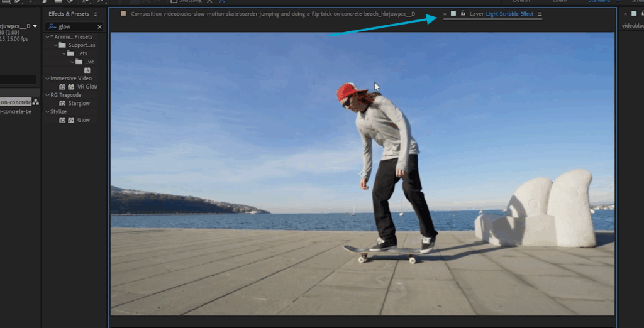Collapse the Animation Presets category
Screen dimensions: 644x328
(x=48, y=37)
